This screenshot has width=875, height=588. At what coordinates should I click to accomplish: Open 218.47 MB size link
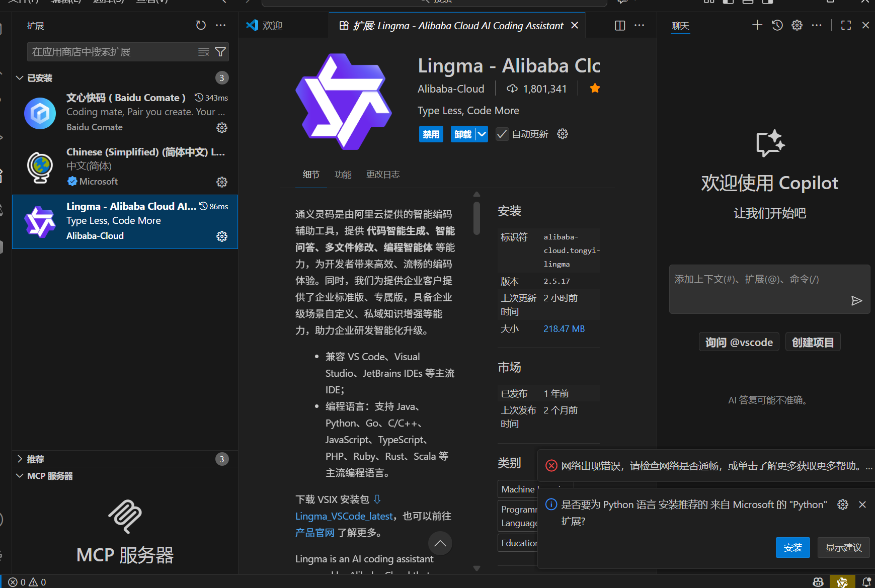pyautogui.click(x=564, y=329)
